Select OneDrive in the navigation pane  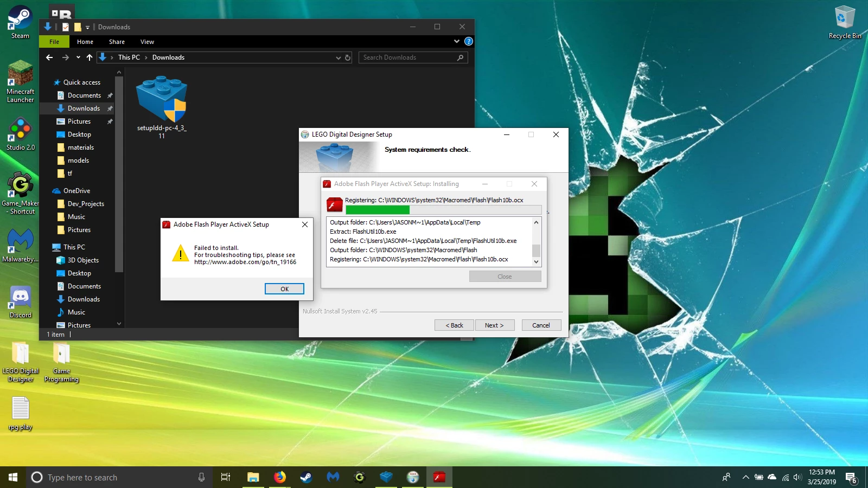click(76, 191)
